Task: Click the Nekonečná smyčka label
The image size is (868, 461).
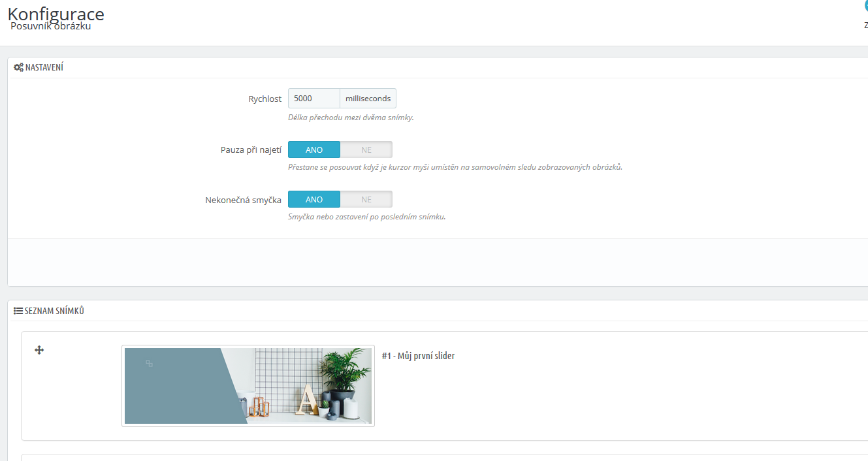Action: (x=243, y=200)
